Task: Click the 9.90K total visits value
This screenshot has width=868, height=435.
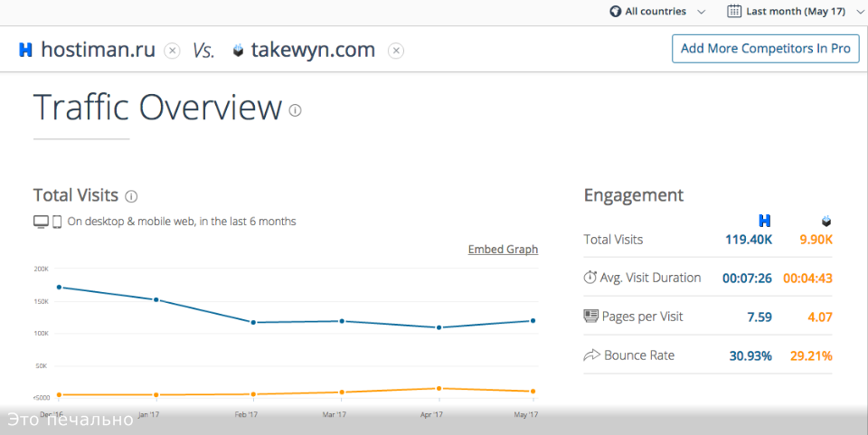Action: pos(816,240)
